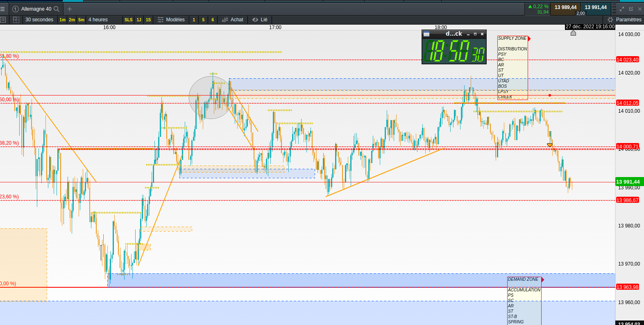The image size is (644, 325).
Task: Add a new chart tab with plus
Action: tap(70, 9)
